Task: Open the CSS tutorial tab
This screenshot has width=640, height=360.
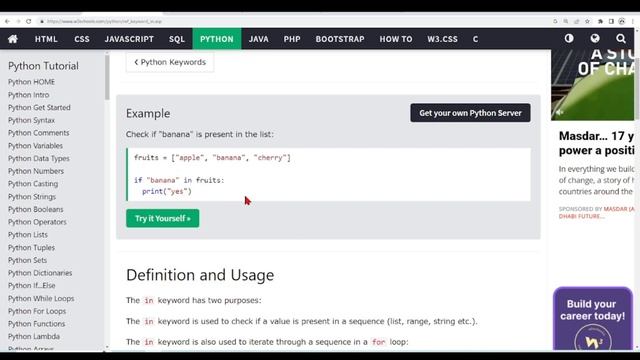Action: coord(82,39)
